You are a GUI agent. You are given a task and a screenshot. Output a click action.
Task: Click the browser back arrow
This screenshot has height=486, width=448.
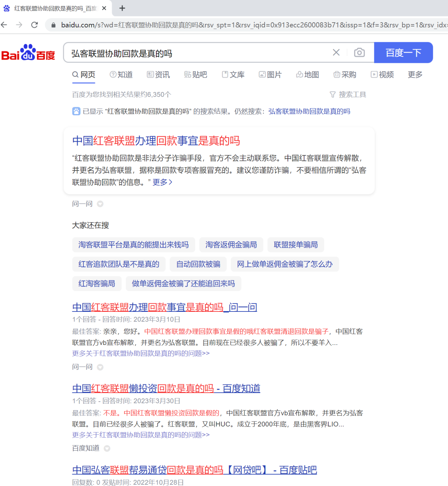4,25
